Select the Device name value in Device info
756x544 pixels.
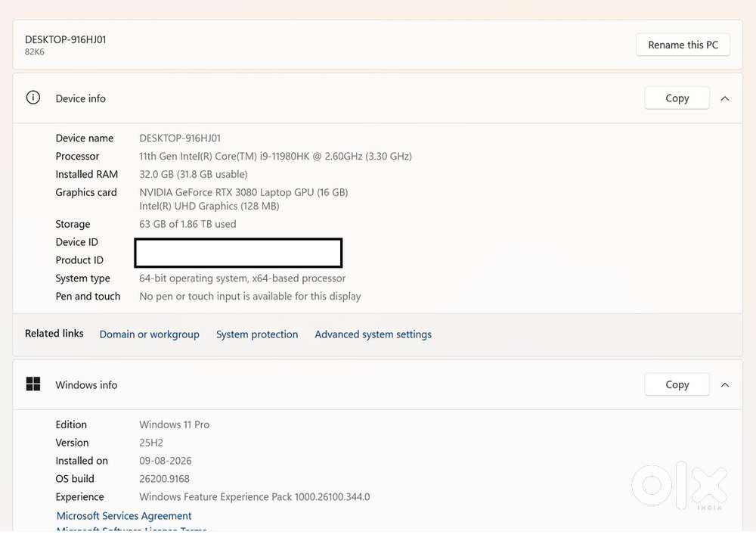180,138
